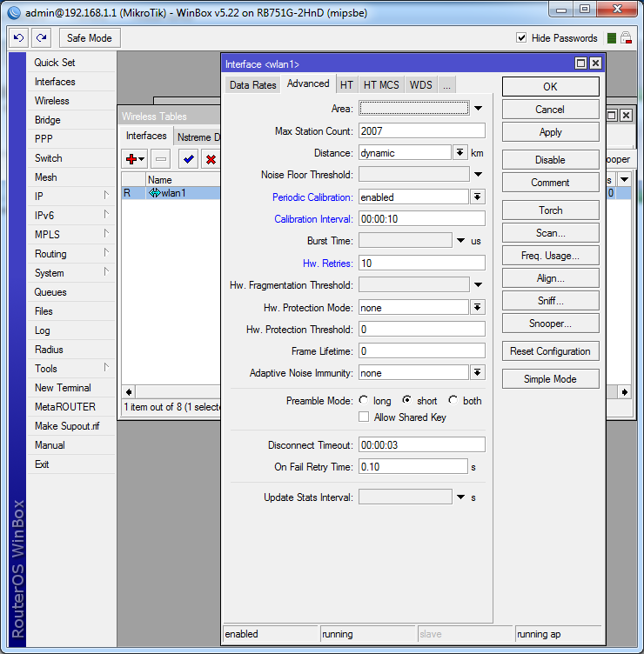The width and height of the screenshot is (644, 654).
Task: Click the On Fail Retry Time field
Action: (413, 466)
